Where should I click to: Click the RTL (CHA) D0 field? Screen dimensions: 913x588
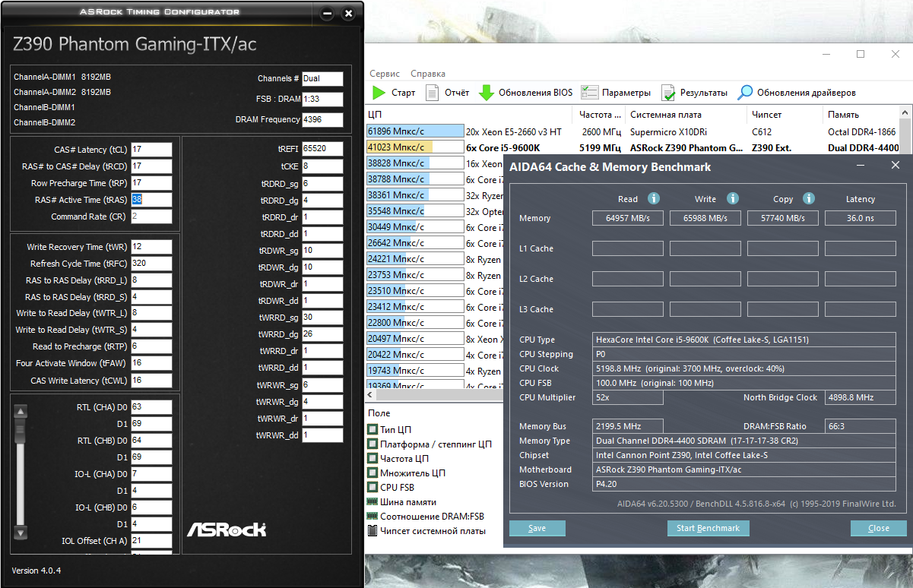151,406
